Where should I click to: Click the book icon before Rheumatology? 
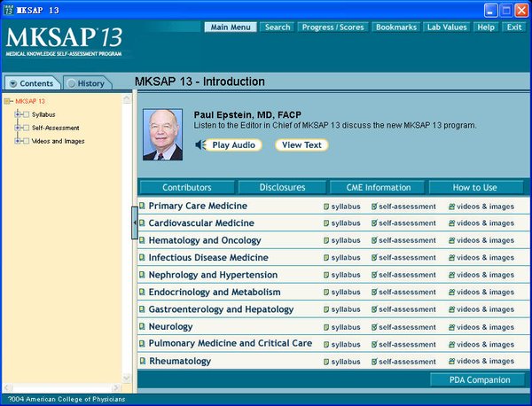143,361
